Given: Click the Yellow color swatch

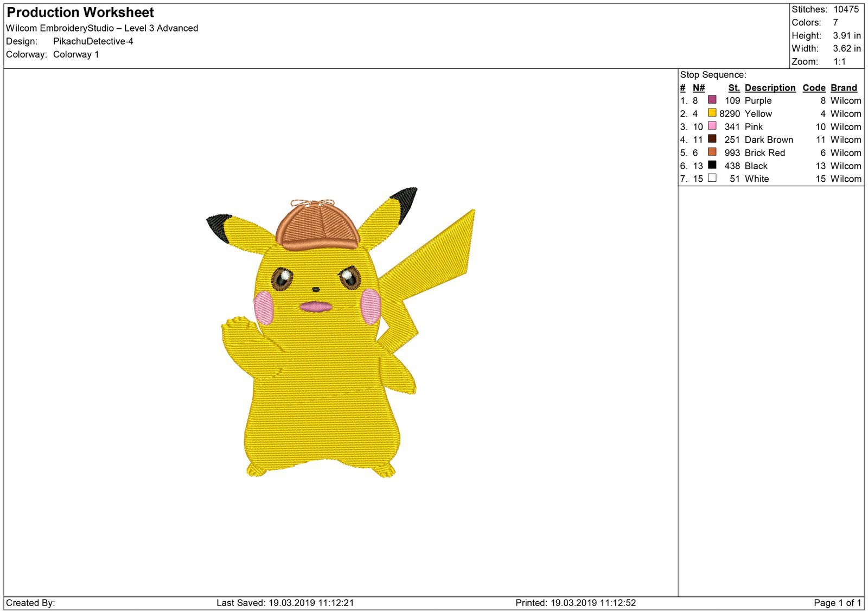Looking at the screenshot, I should (x=712, y=113).
